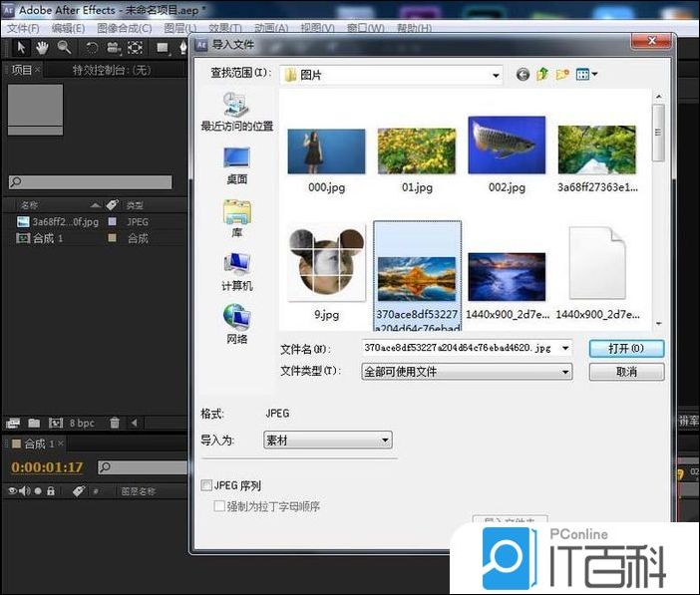Select the Rotation tool

tap(92, 47)
